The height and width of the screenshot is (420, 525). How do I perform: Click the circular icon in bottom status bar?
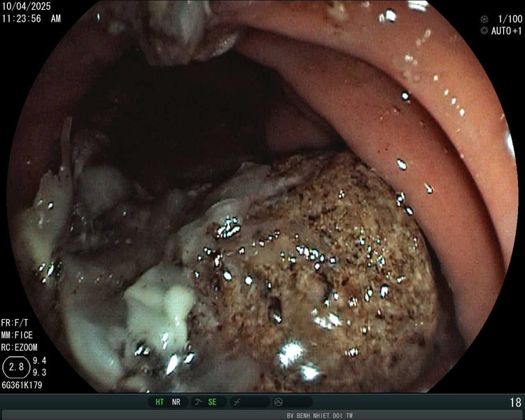(278, 402)
